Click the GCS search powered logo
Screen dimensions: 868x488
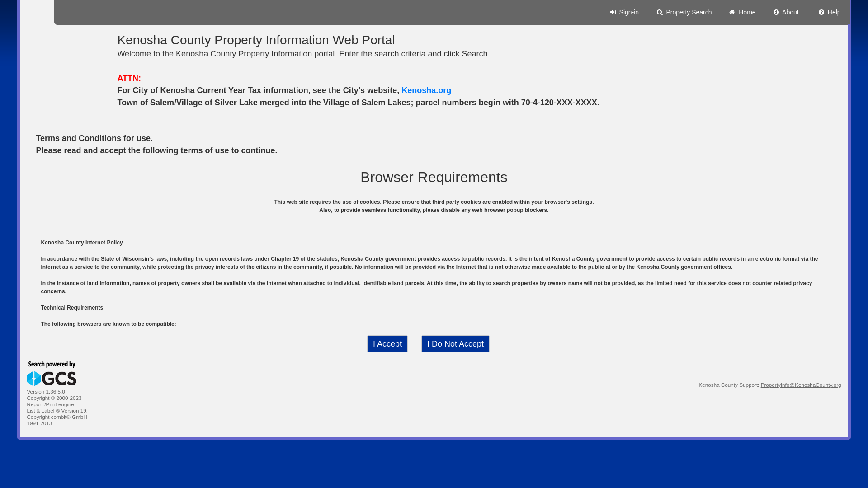[x=52, y=373]
